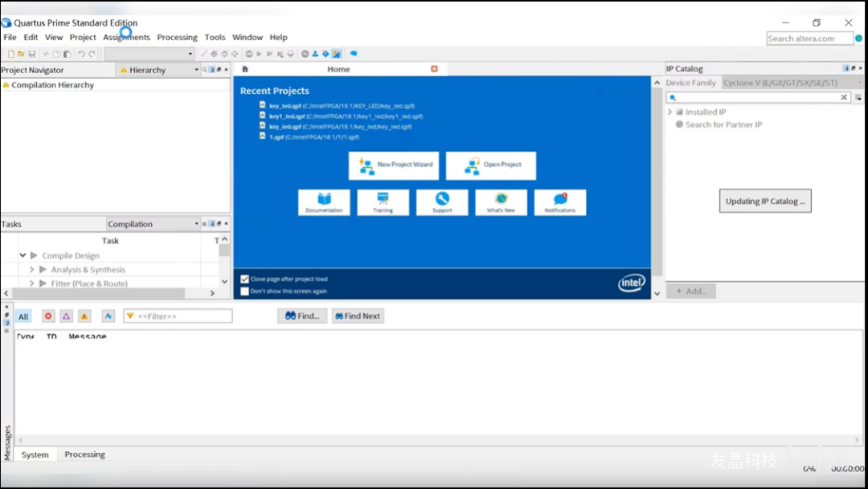The height and width of the screenshot is (489, 868).
Task: Click the Intel logo on Home page
Action: pyautogui.click(x=632, y=283)
